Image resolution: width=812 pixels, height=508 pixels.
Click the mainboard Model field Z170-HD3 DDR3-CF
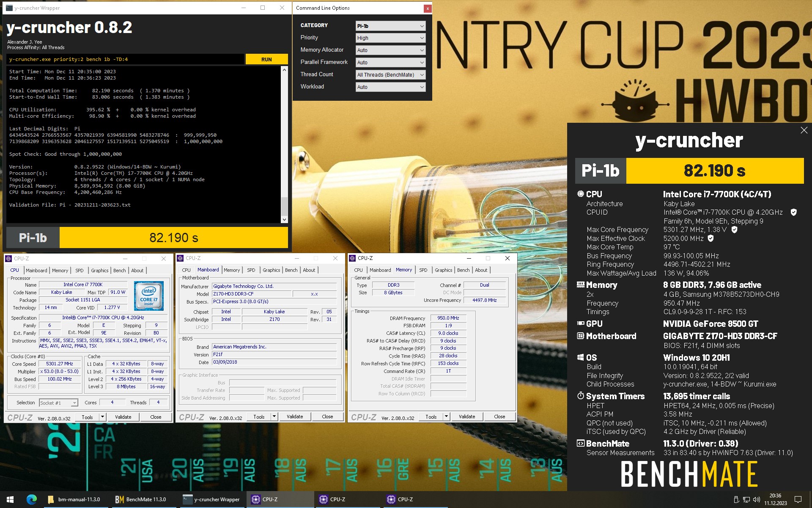pyautogui.click(x=251, y=294)
